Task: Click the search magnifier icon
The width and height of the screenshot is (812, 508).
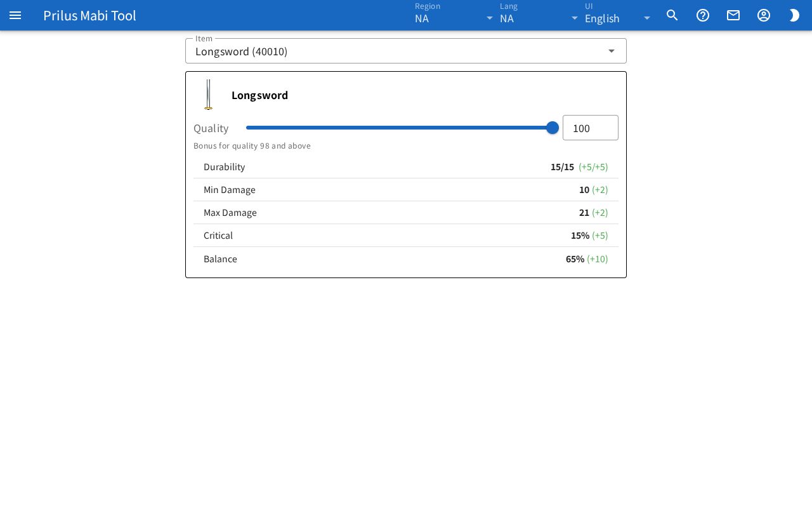Action: [x=672, y=15]
